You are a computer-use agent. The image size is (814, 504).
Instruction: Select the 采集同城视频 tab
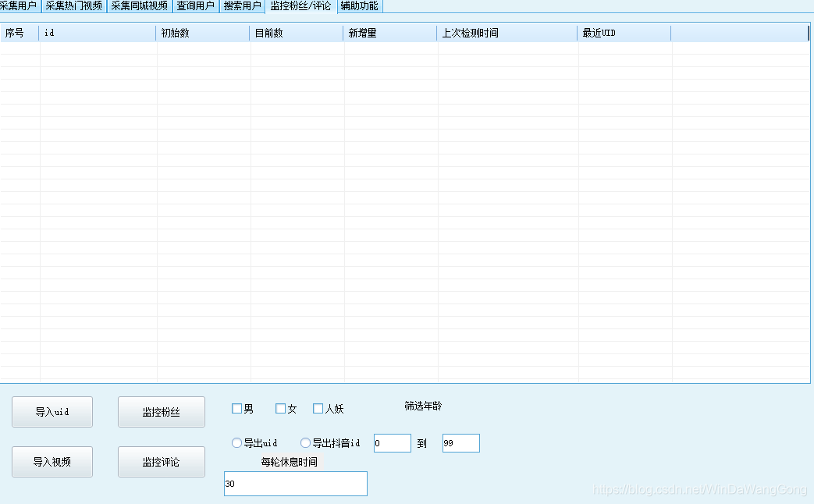tap(139, 6)
